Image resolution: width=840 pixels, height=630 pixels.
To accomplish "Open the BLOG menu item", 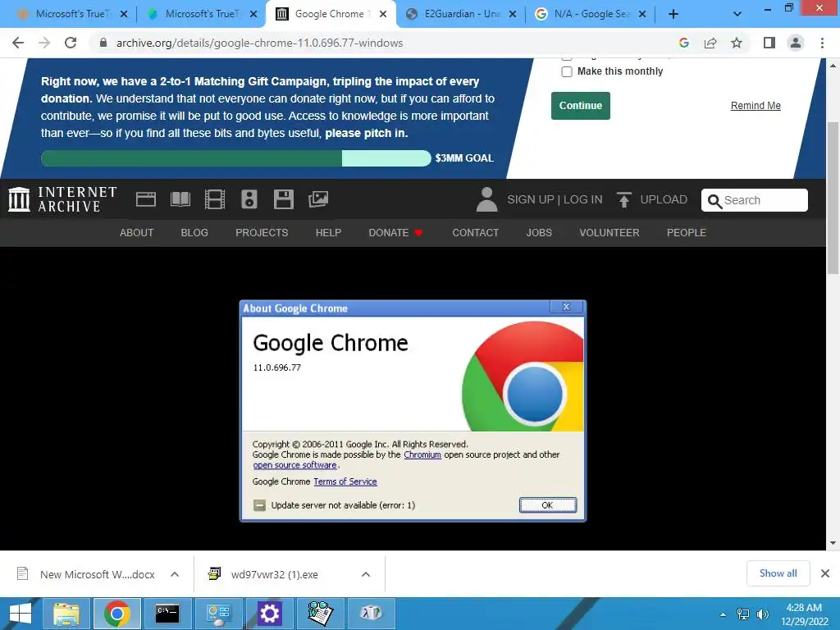I will pos(194,232).
